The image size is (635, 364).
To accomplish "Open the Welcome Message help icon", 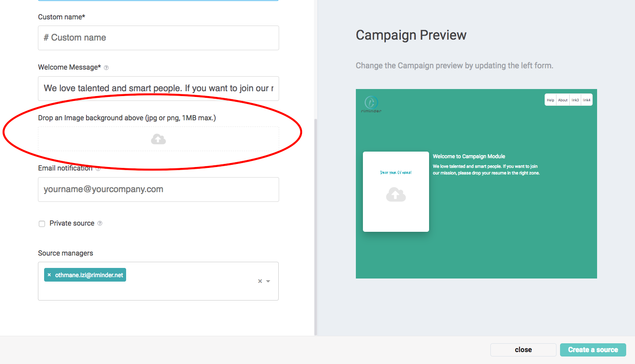I will tap(106, 68).
